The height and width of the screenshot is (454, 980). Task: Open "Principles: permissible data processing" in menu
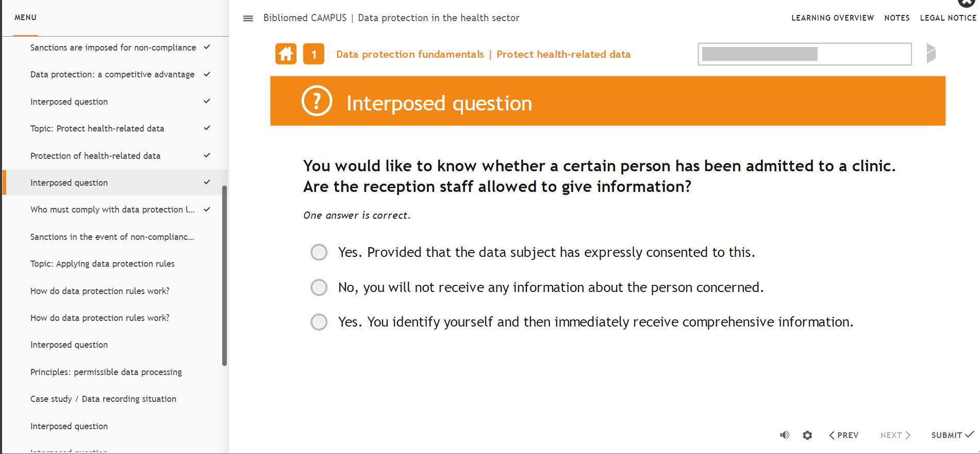pyautogui.click(x=106, y=372)
